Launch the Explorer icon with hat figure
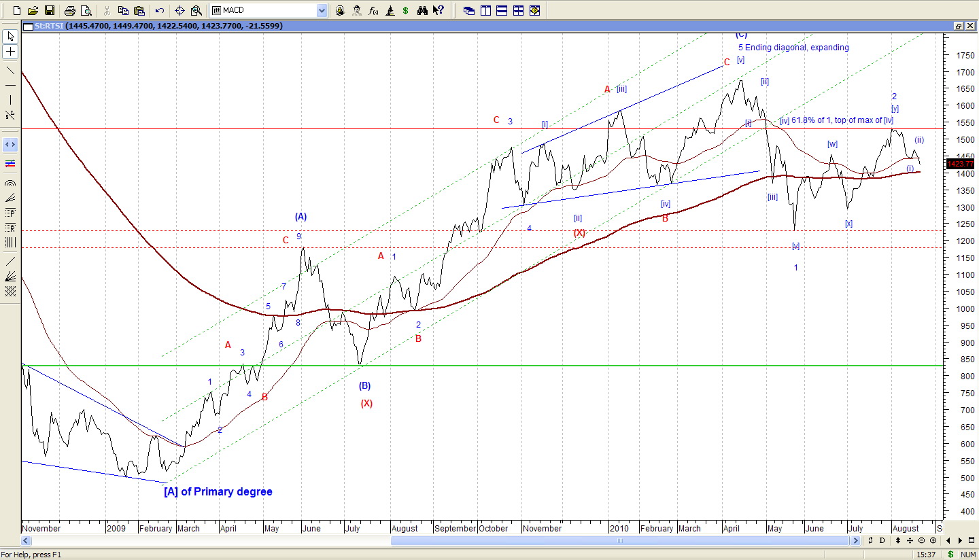Viewport: 979px width, 560px height. click(356, 10)
